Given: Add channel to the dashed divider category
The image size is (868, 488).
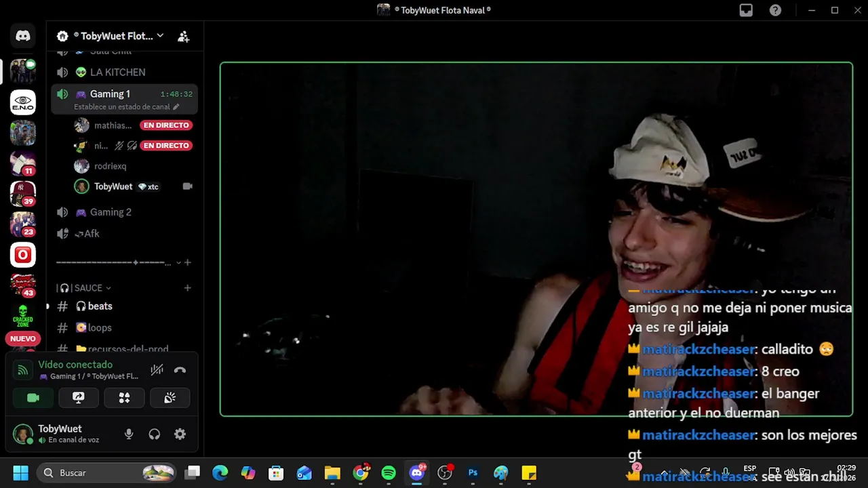Looking at the screenshot, I should pyautogui.click(x=188, y=262).
